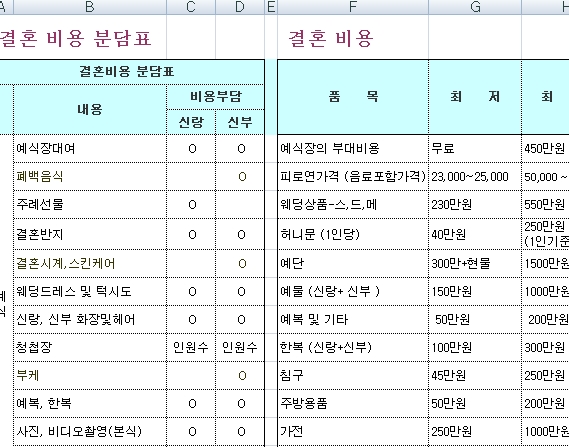Click the 예식장의 부대비용 cell
Image resolution: width=569 pixels, height=447 pixels.
[x=353, y=148]
